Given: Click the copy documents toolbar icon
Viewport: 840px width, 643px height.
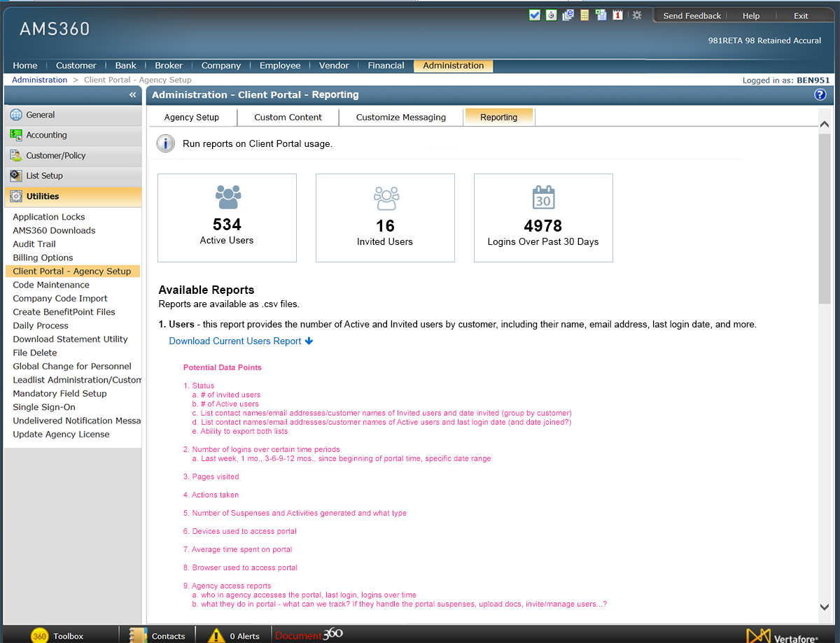Looking at the screenshot, I should 601,15.
